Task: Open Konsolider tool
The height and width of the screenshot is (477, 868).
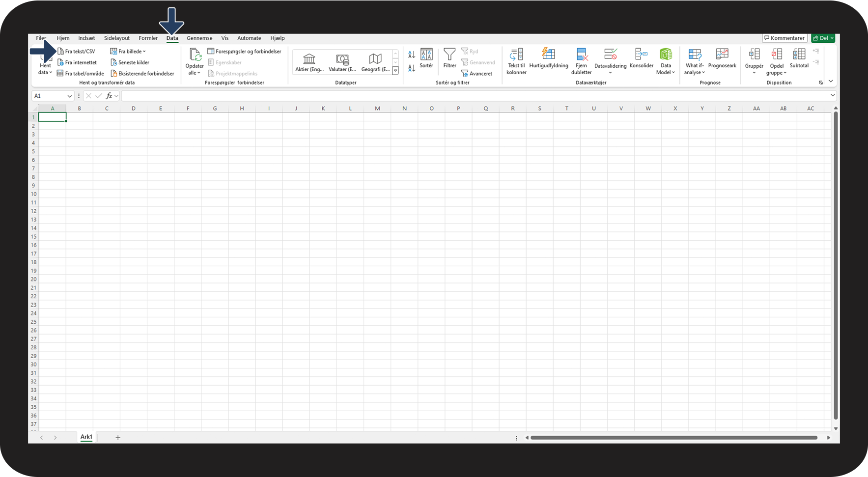Action: (642, 58)
